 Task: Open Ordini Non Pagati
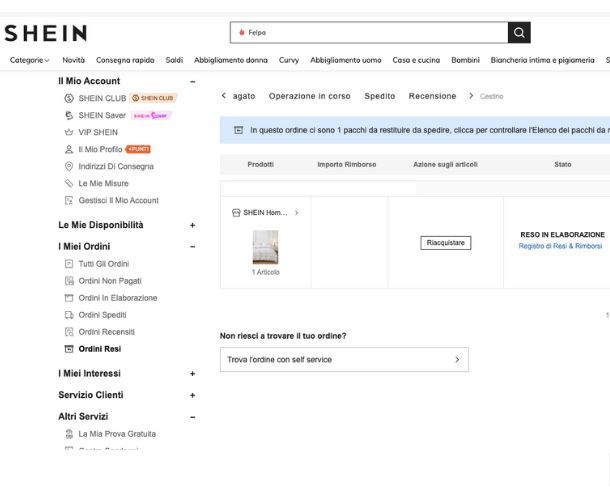pyautogui.click(x=110, y=281)
